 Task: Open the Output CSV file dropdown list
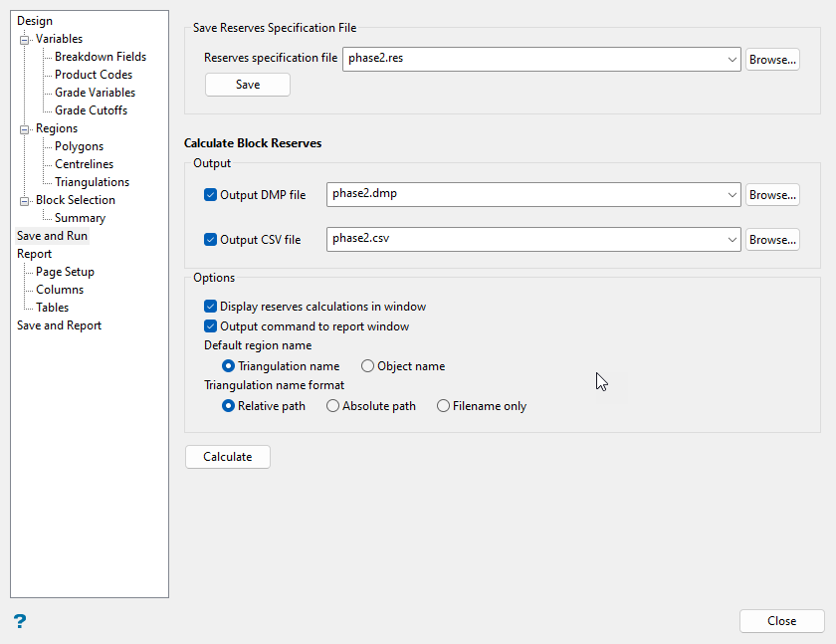tap(732, 239)
